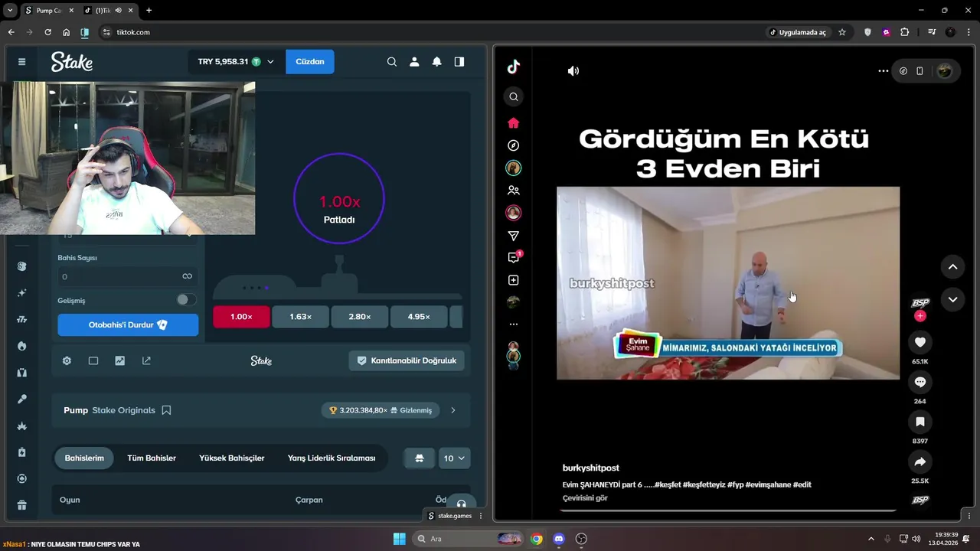The image size is (980, 551).
Task: Go to TikTok home feed
Action: coord(514,123)
